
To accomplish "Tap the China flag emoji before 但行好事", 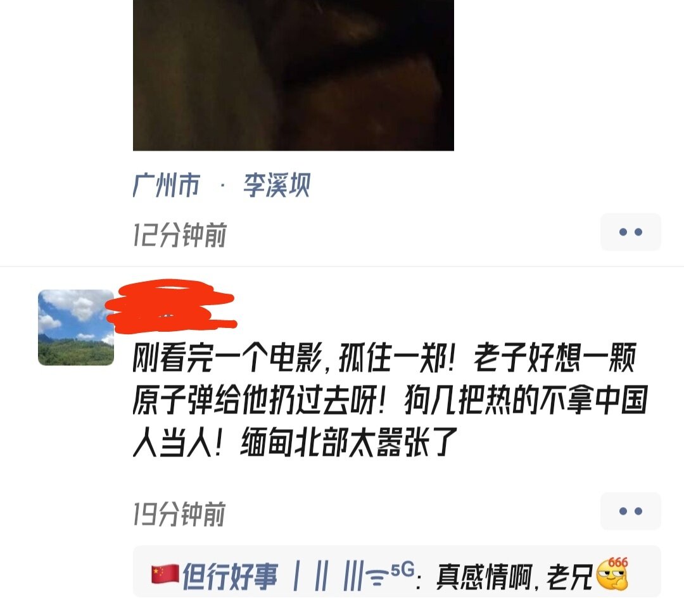I will (x=165, y=574).
